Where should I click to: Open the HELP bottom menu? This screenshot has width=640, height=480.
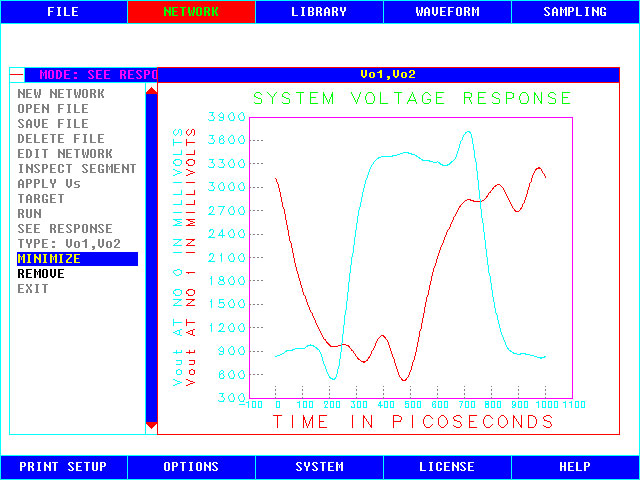tap(575, 467)
